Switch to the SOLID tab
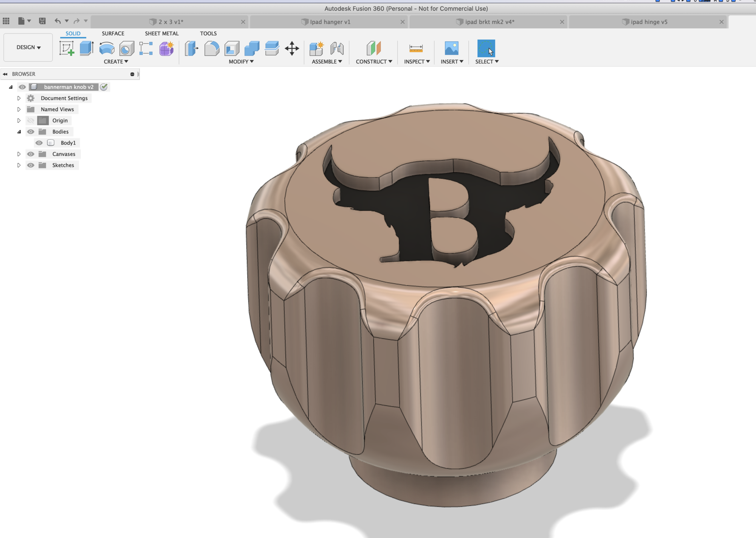Screen dimensions: 756x538 73,34
